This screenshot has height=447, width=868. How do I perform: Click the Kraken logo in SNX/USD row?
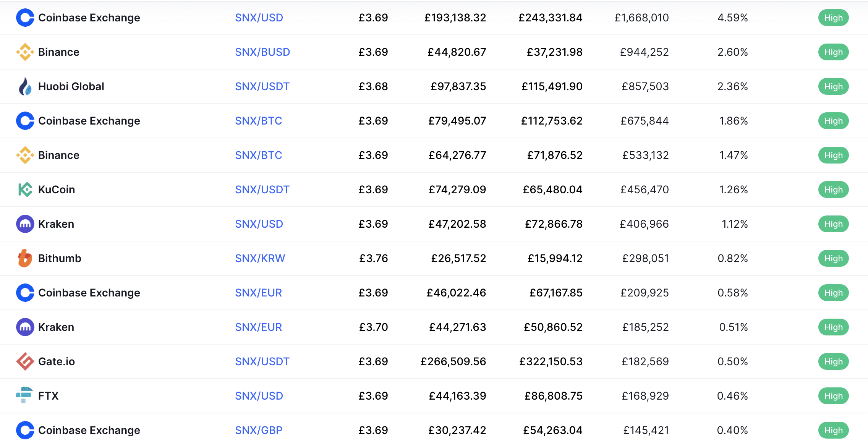coord(25,224)
